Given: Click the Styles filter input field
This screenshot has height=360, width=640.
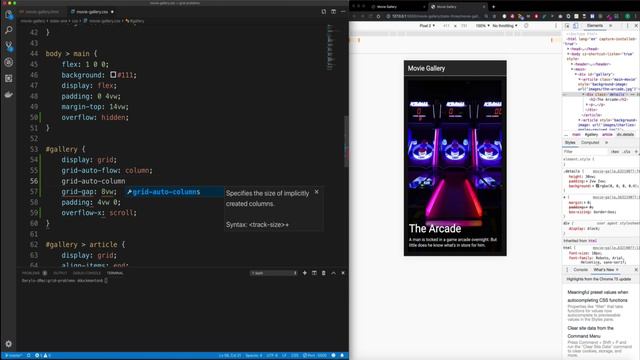Looking at the screenshot, I should coord(586,152).
